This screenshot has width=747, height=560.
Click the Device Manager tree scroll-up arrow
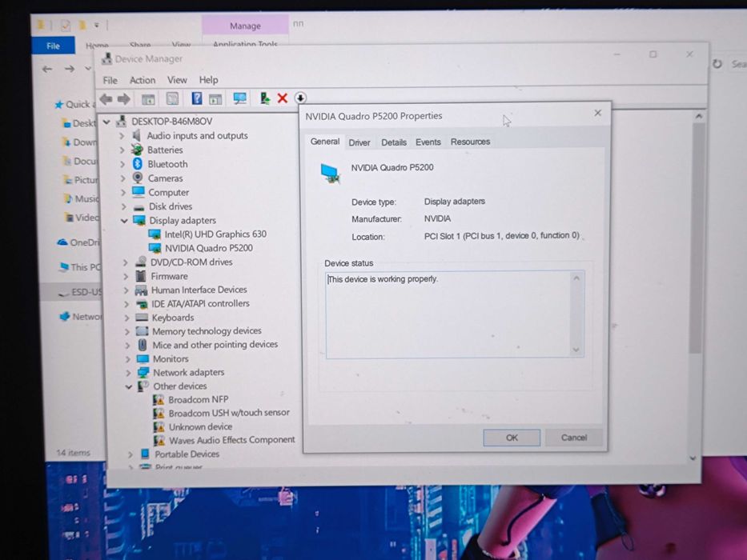point(698,116)
